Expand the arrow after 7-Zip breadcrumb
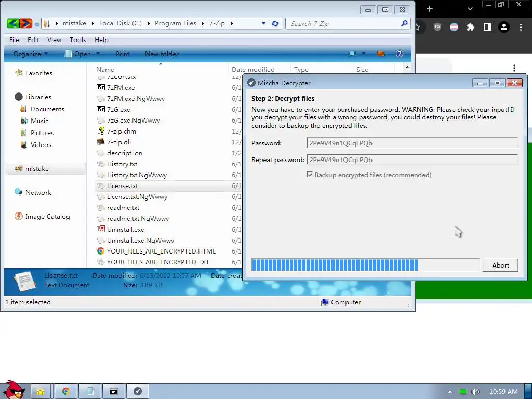This screenshot has width=532, height=399. (x=231, y=23)
